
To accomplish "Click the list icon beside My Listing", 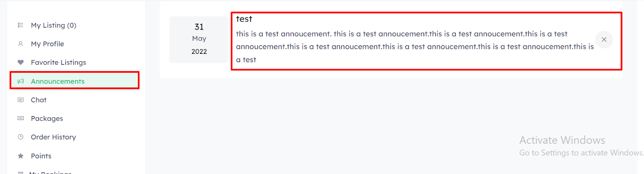I will click(21, 25).
